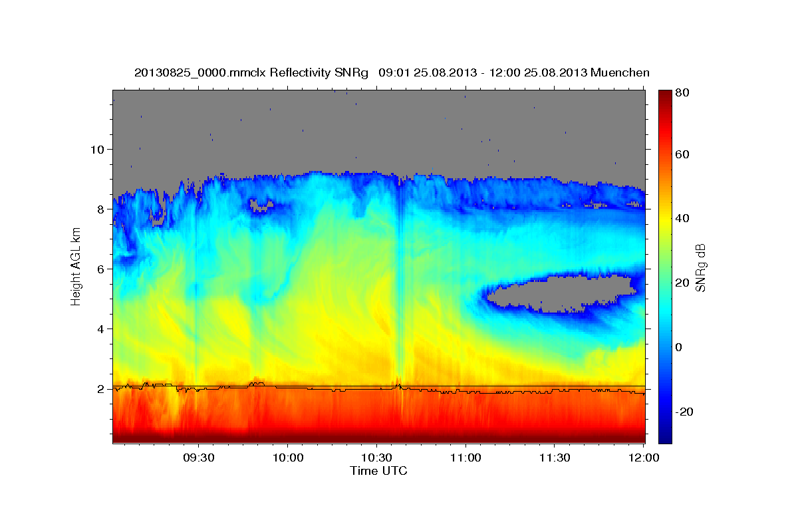Image resolution: width=798 pixels, height=532 pixels.
Task: Click the dark blue bottom of colorbar
Action: tap(664, 436)
